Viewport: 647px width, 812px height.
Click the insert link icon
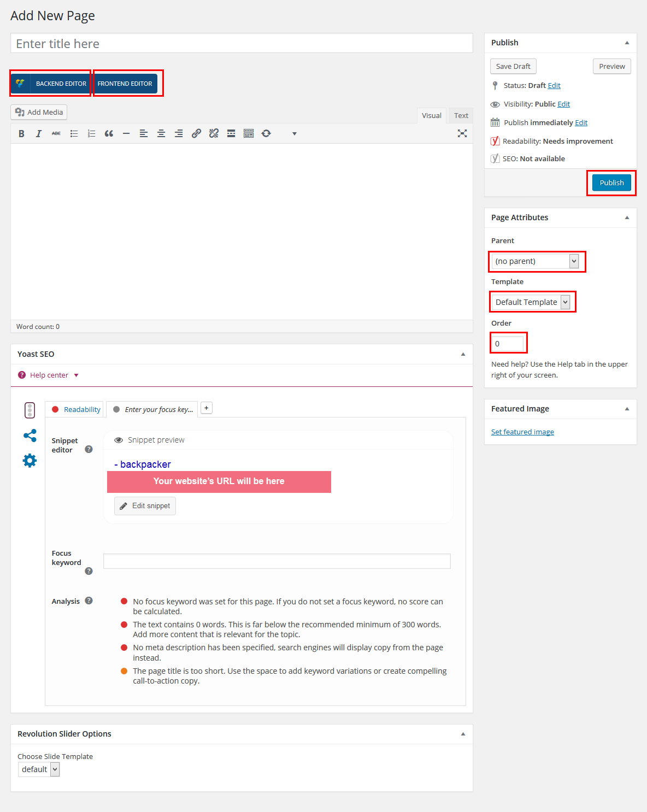coord(196,134)
